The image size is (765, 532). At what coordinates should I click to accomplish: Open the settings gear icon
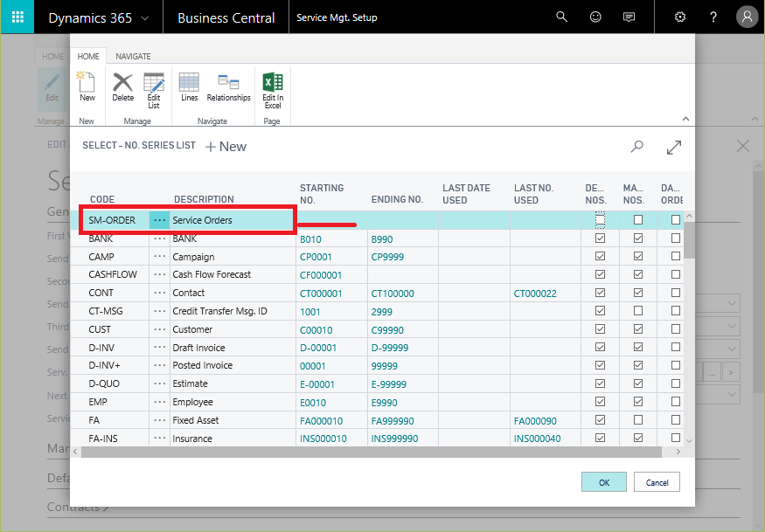[x=679, y=17]
